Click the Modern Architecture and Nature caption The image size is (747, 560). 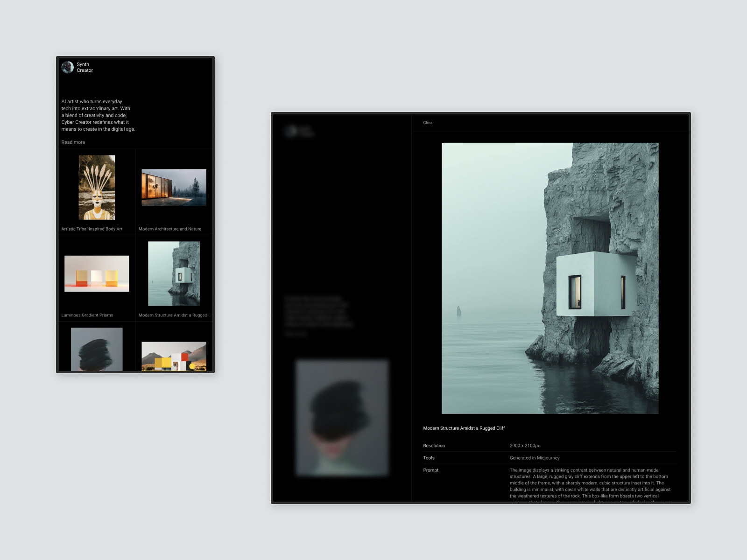click(170, 229)
